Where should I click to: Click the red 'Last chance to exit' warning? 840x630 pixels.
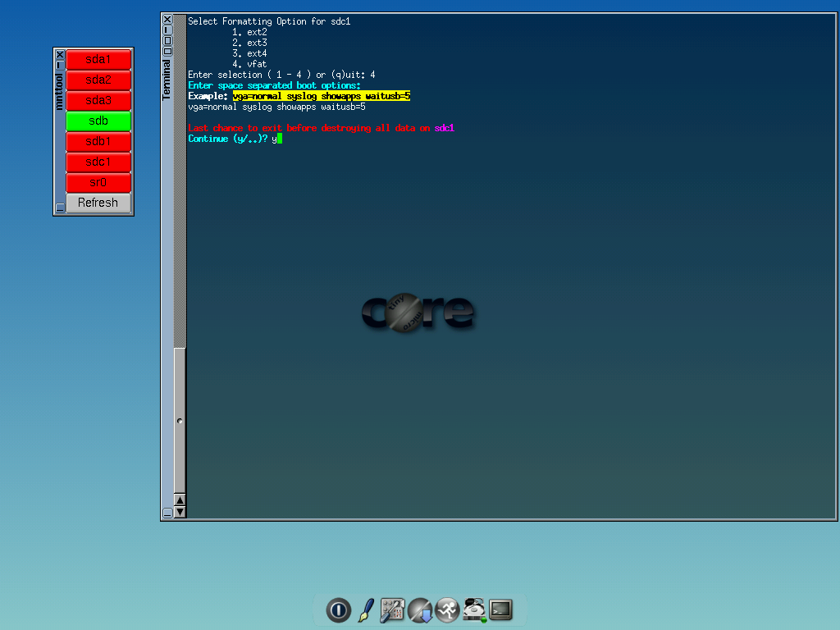click(309, 128)
